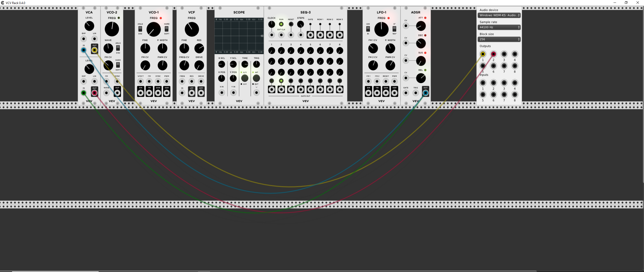The width and height of the screenshot is (644, 272).
Task: Click SEQ-3 step 8 gate button
Action: click(x=340, y=81)
